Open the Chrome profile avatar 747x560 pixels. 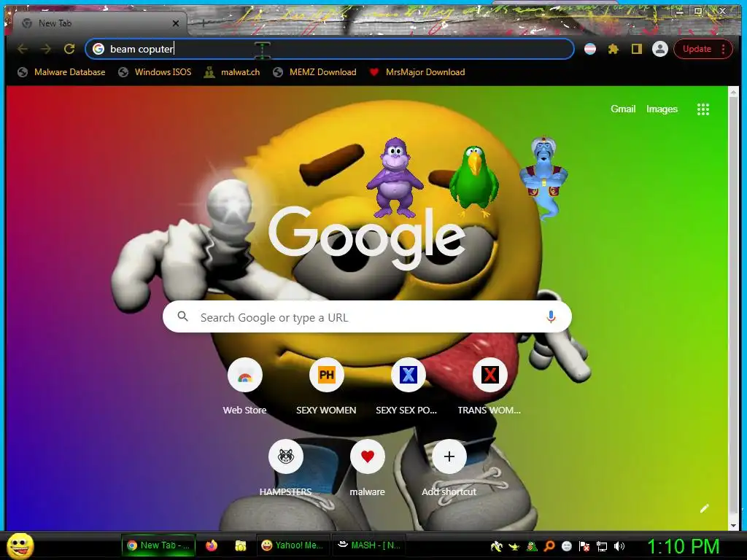[x=659, y=49]
